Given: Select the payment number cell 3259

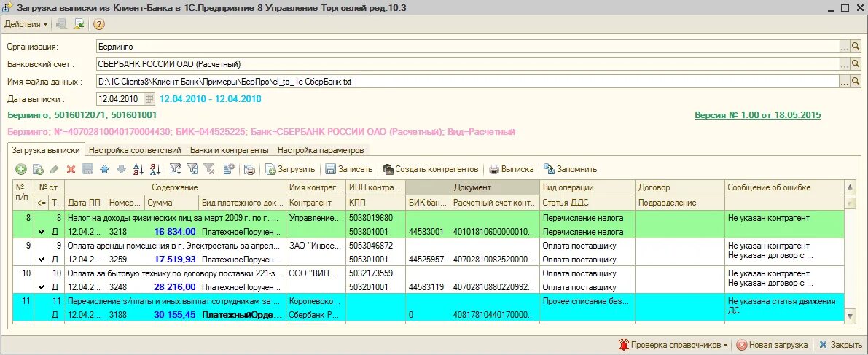Looking at the screenshot, I should click(125, 260).
